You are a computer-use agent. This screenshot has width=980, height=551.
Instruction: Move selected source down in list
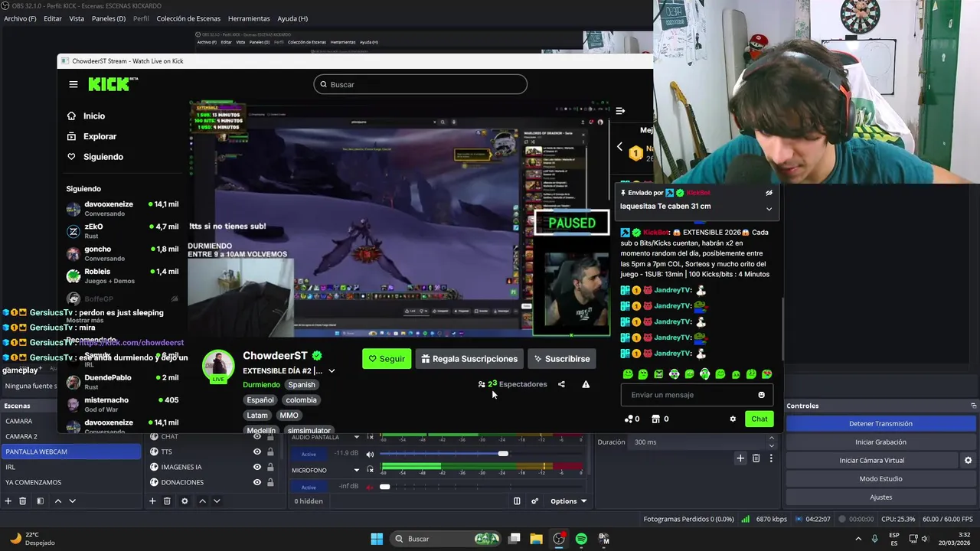[x=217, y=501]
